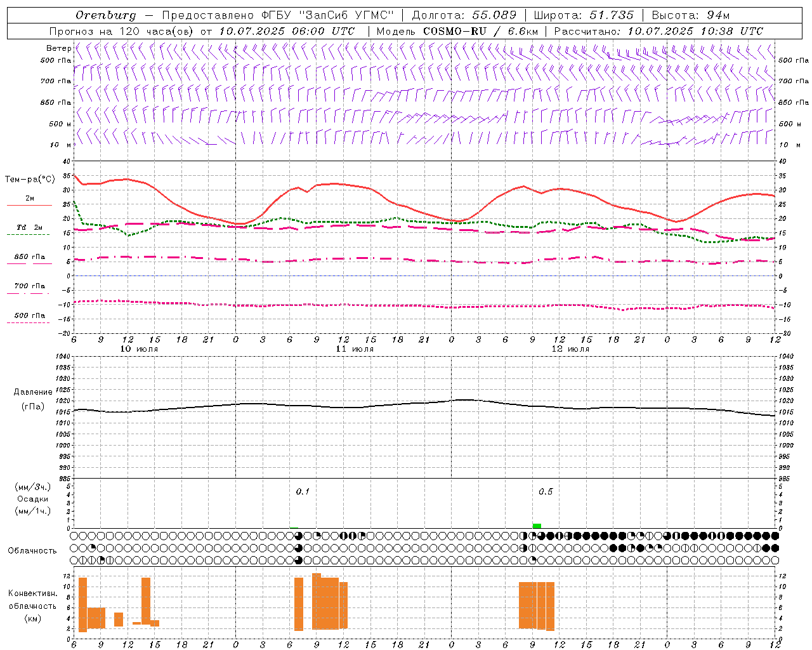Click the "Td 2м" dew point legend entry
This screenshot has width=812, height=650.
pos(29,227)
